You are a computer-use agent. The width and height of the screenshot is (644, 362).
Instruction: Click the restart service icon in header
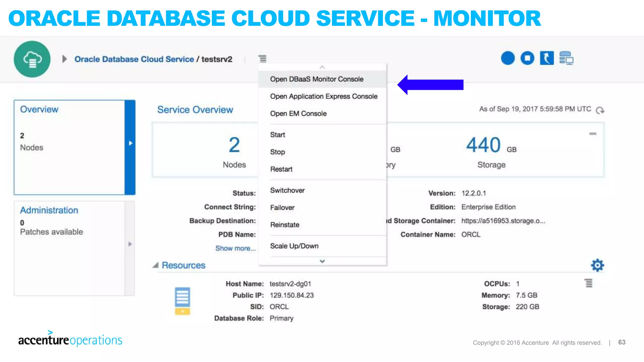click(547, 58)
